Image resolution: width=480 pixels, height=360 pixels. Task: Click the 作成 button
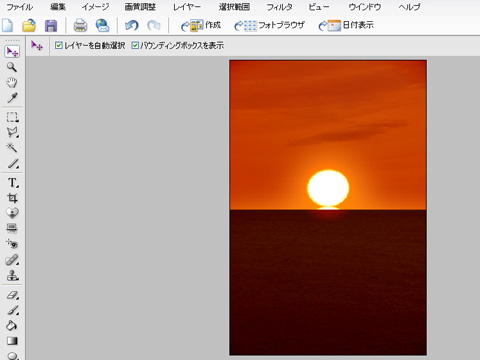[201, 25]
